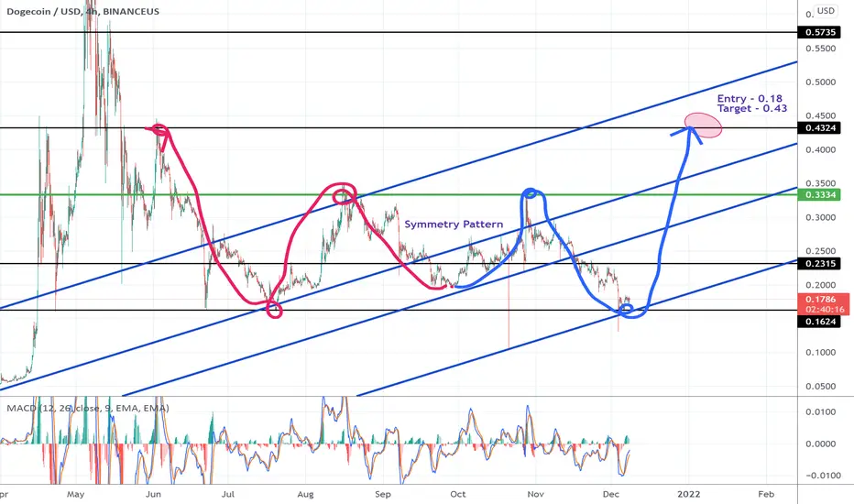Click the MACD 0.0000 scale value
854x504 pixels.
coord(820,444)
